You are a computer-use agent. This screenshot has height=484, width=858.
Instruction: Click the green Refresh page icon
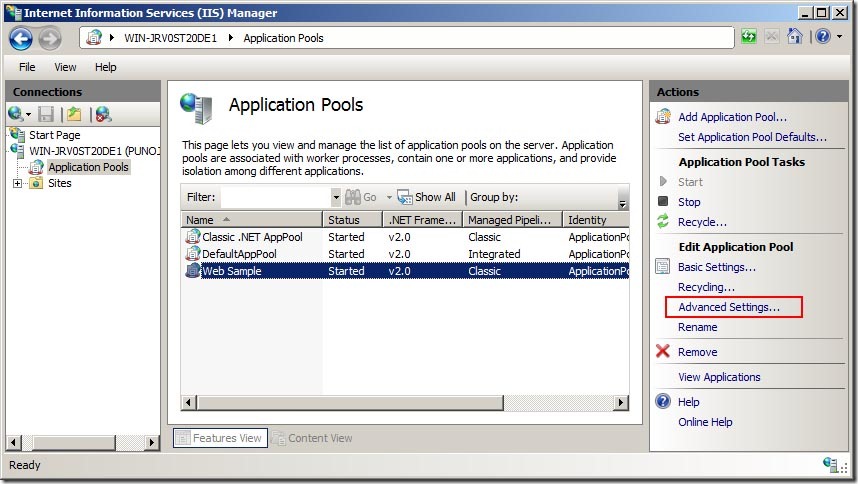tap(749, 37)
